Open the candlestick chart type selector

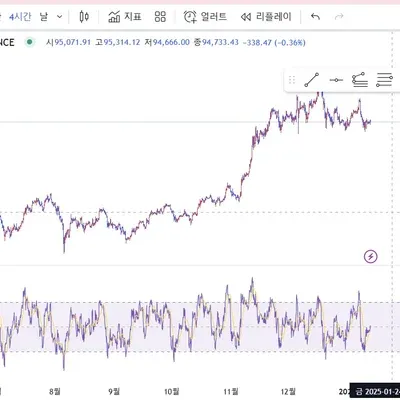tap(84, 17)
